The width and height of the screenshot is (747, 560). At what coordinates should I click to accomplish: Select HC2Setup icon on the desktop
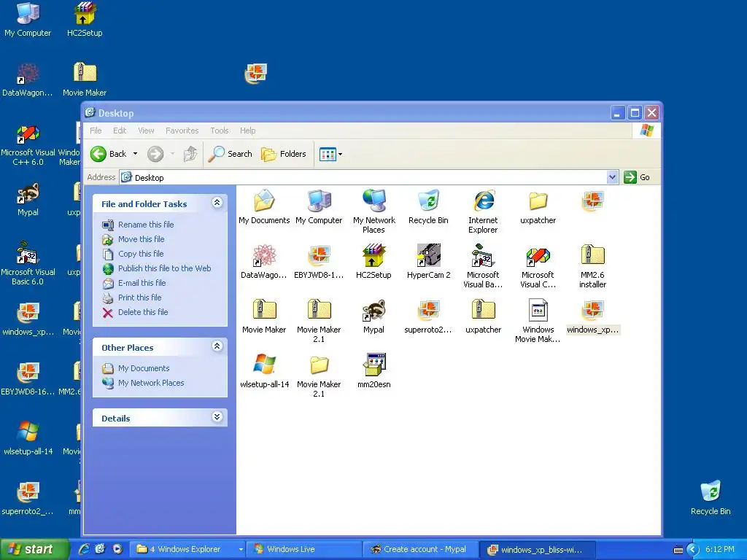pos(85,20)
